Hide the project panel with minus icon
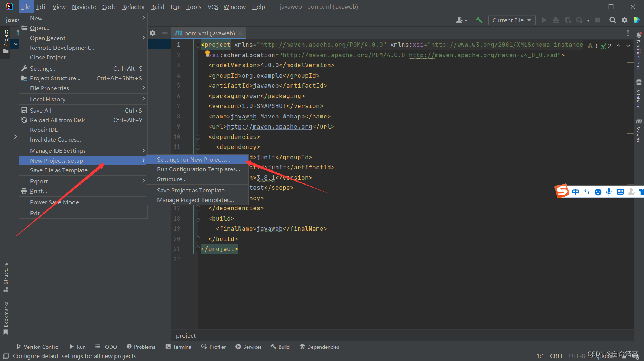 tap(165, 33)
